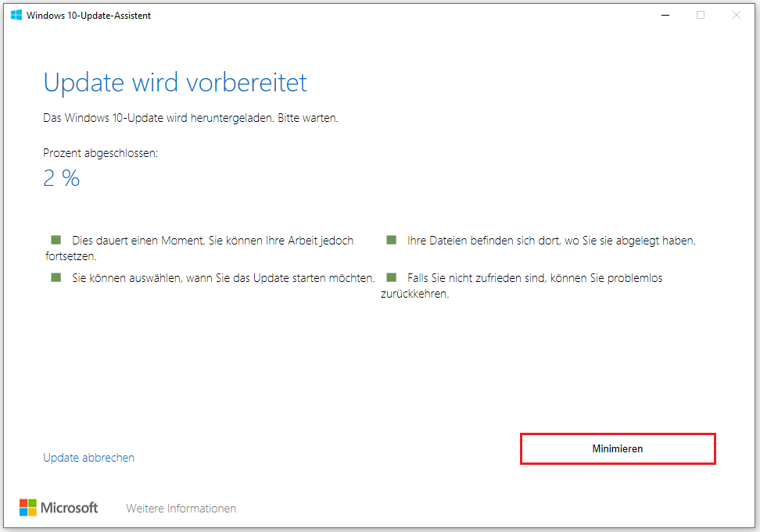Open the Weitere Informationen link

pos(181,509)
